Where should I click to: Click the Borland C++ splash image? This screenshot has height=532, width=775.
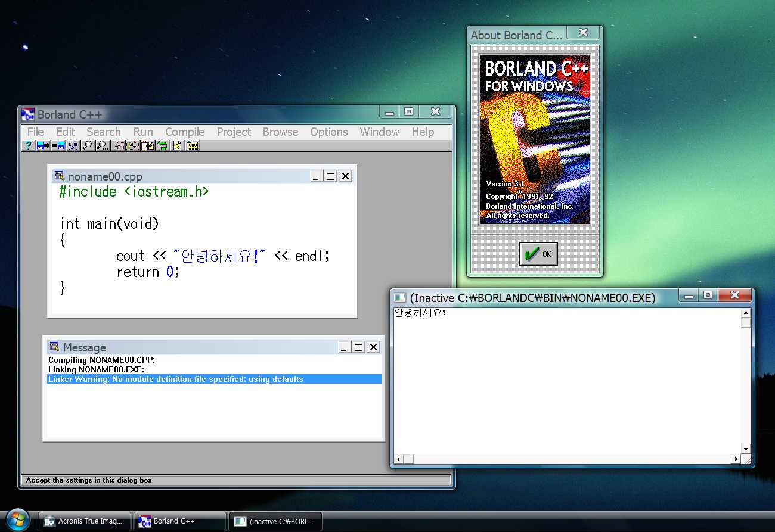coord(535,139)
